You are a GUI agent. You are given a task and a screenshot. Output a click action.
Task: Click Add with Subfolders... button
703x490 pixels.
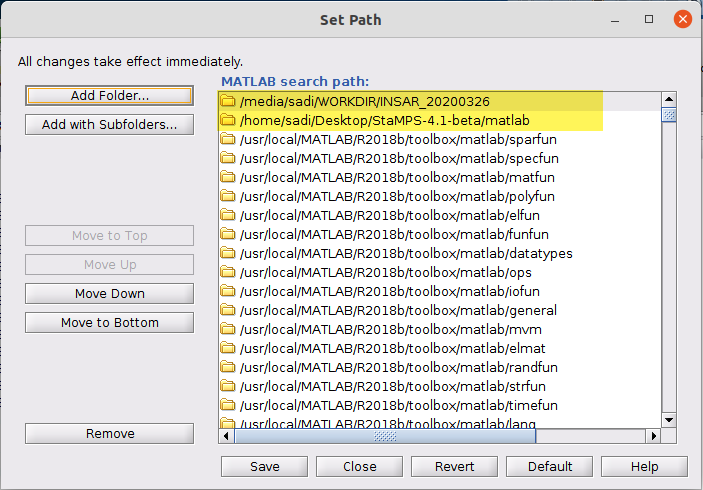click(109, 124)
